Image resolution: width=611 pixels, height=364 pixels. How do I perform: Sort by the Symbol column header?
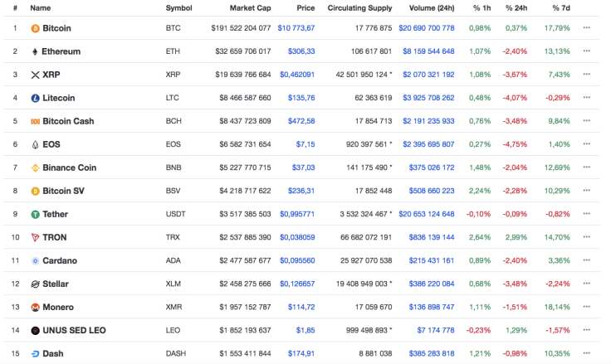(178, 8)
